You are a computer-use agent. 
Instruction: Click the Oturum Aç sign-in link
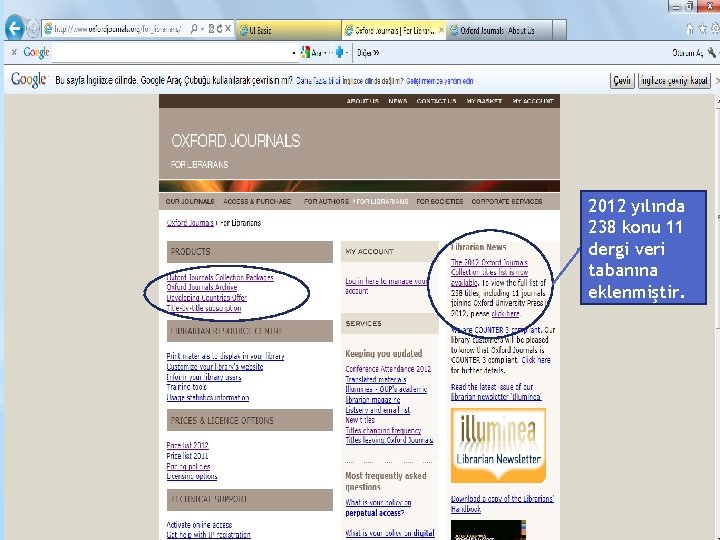(687, 53)
